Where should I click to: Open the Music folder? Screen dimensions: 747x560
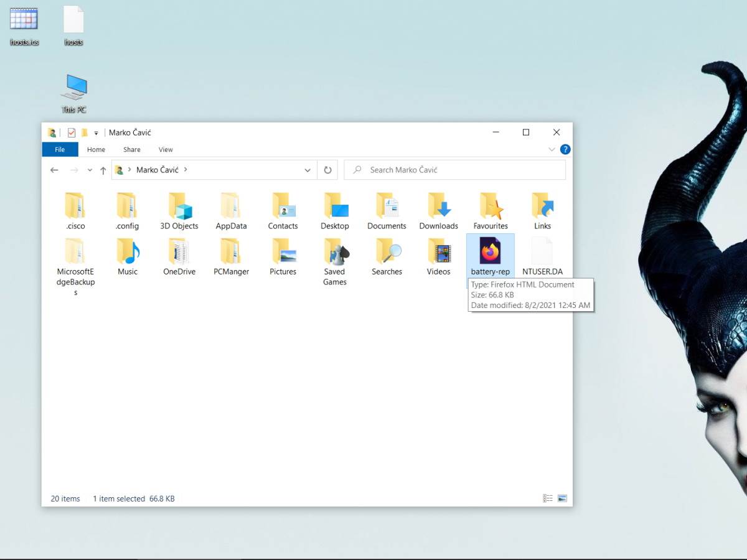point(128,256)
